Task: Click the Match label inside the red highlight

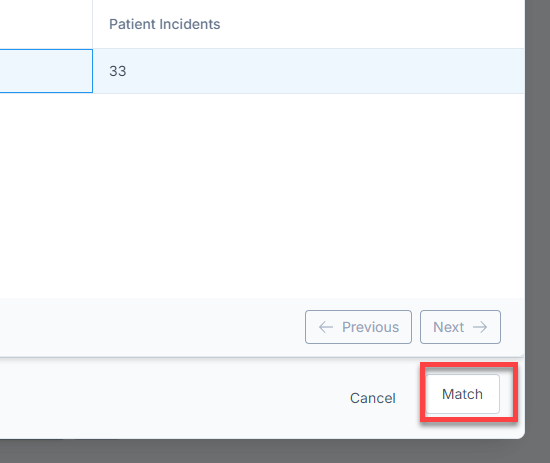Action: click(x=462, y=394)
